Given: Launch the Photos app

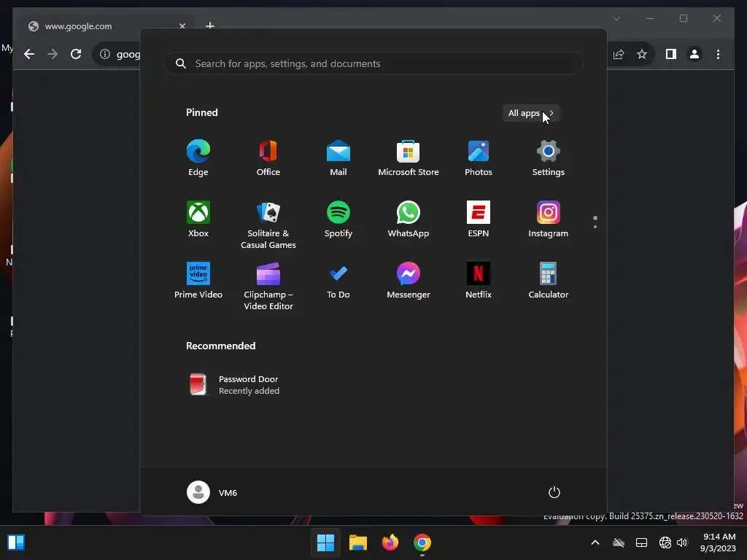Looking at the screenshot, I should point(479,158).
